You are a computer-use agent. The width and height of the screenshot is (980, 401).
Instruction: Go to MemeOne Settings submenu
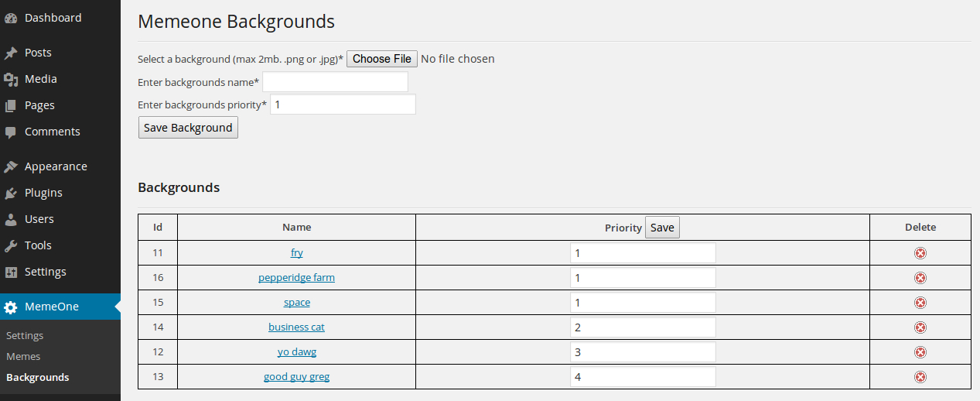[x=25, y=336]
